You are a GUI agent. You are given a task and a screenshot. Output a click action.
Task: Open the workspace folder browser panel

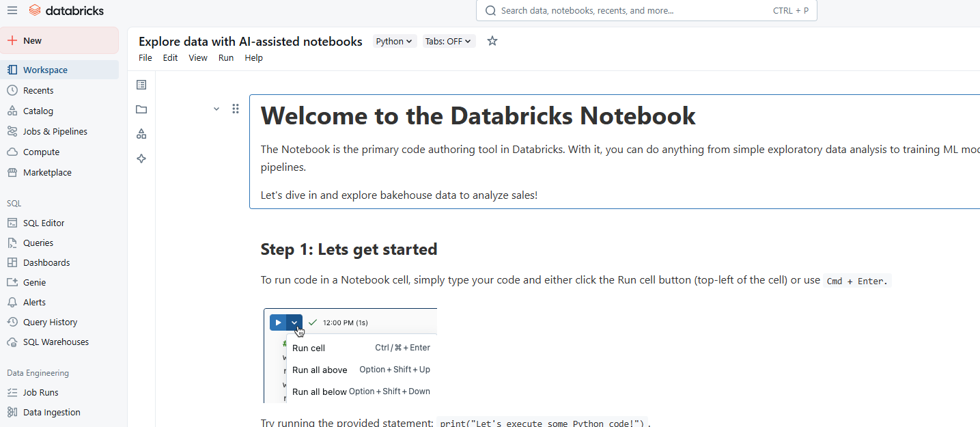pos(141,109)
